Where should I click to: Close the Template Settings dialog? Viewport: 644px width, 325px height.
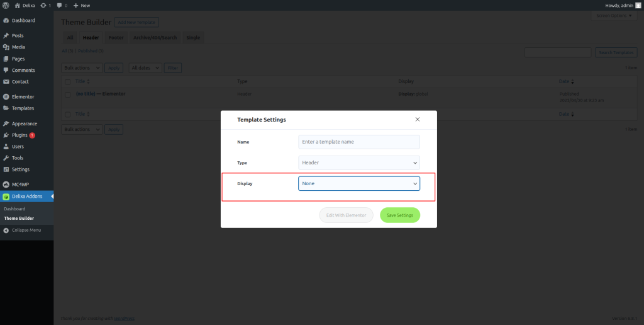(x=418, y=119)
